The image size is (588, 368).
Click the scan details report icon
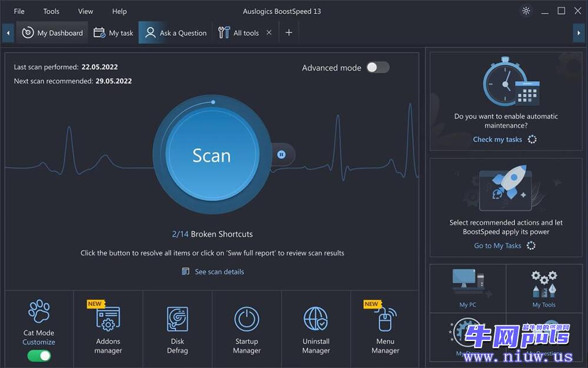pos(186,272)
